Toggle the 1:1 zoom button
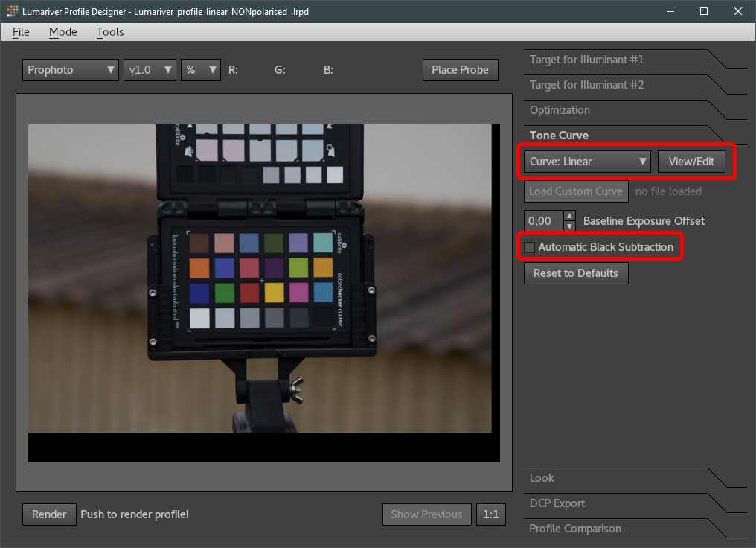Viewport: 756px width, 548px height. tap(490, 514)
